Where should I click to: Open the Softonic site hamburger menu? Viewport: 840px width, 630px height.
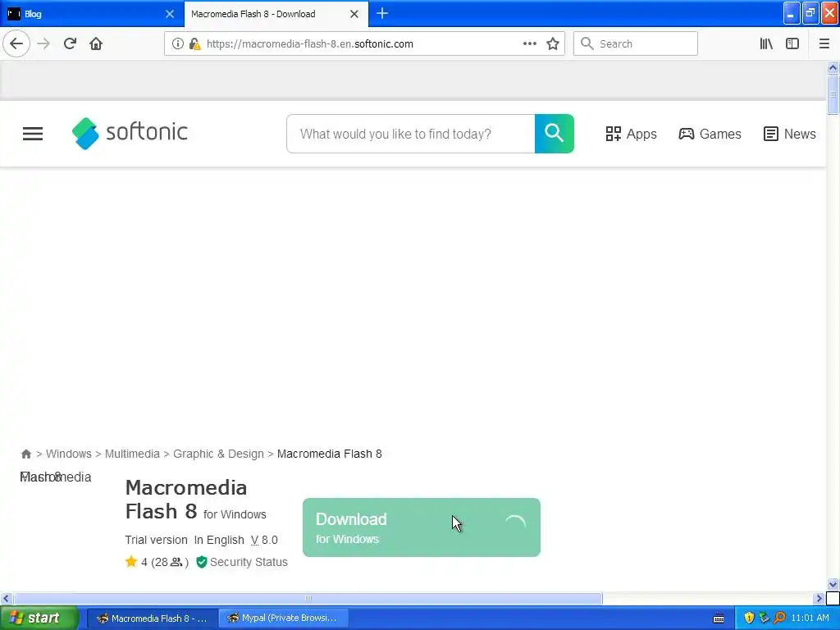point(33,134)
